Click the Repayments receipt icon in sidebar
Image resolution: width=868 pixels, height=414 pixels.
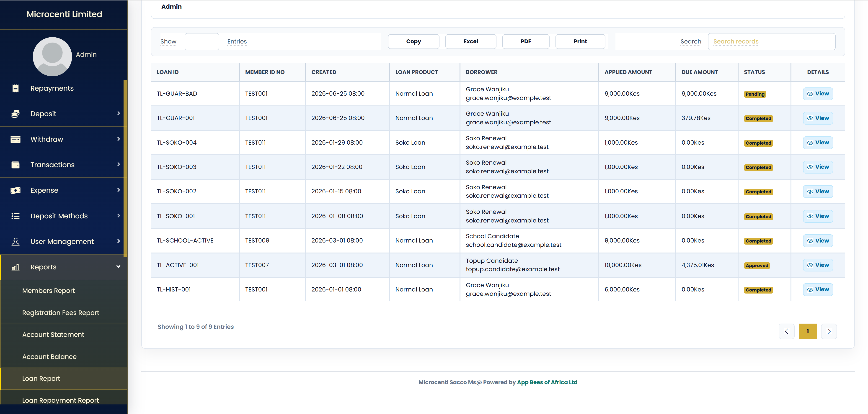click(15, 88)
